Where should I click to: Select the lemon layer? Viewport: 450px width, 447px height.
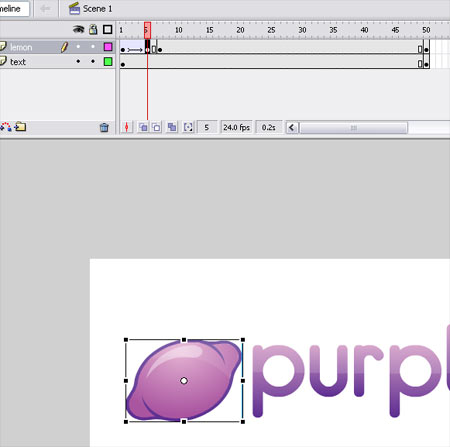point(58,47)
